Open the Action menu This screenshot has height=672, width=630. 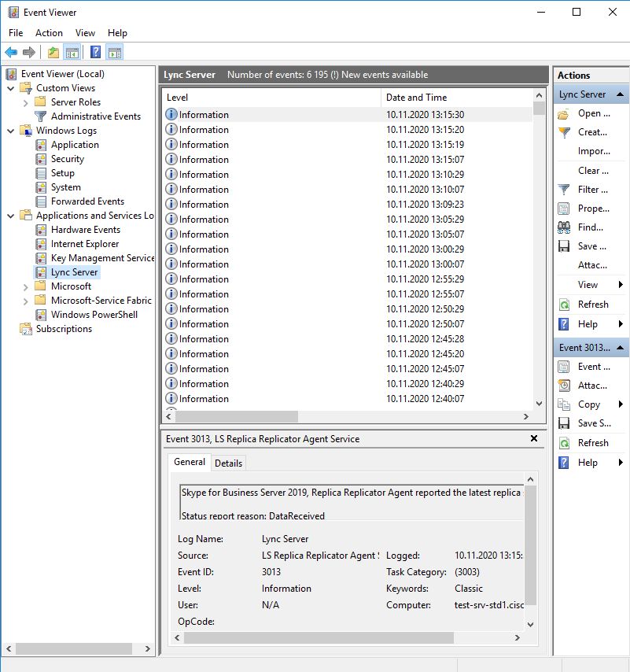pyautogui.click(x=49, y=33)
